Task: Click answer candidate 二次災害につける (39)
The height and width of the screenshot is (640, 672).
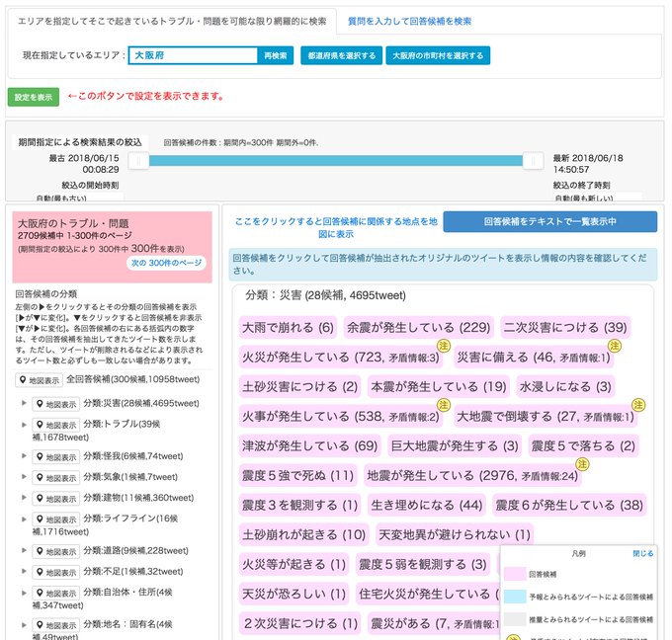Action: 565,328
